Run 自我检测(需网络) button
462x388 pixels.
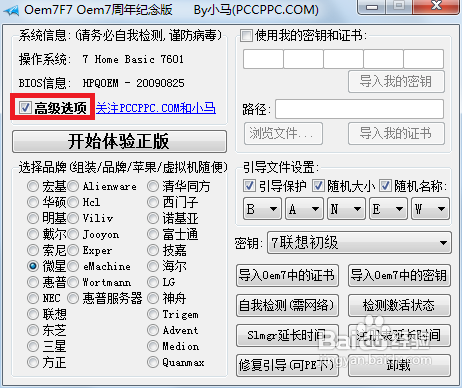[287, 305]
